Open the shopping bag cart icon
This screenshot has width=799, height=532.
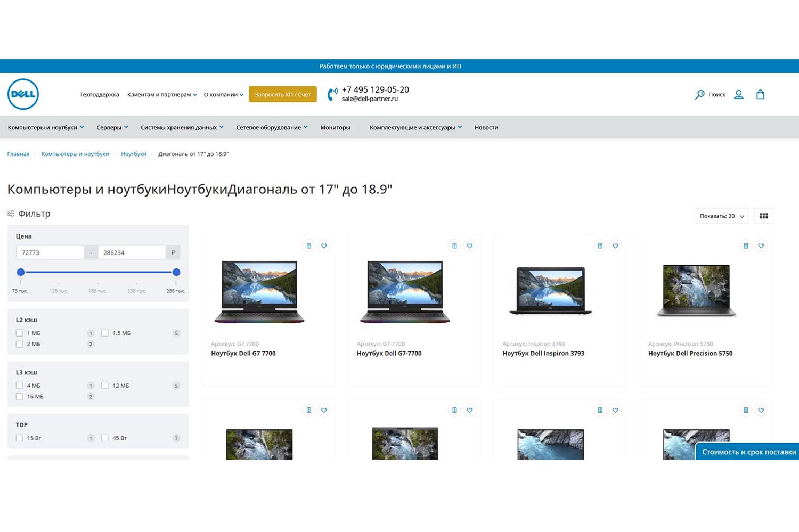click(x=760, y=94)
